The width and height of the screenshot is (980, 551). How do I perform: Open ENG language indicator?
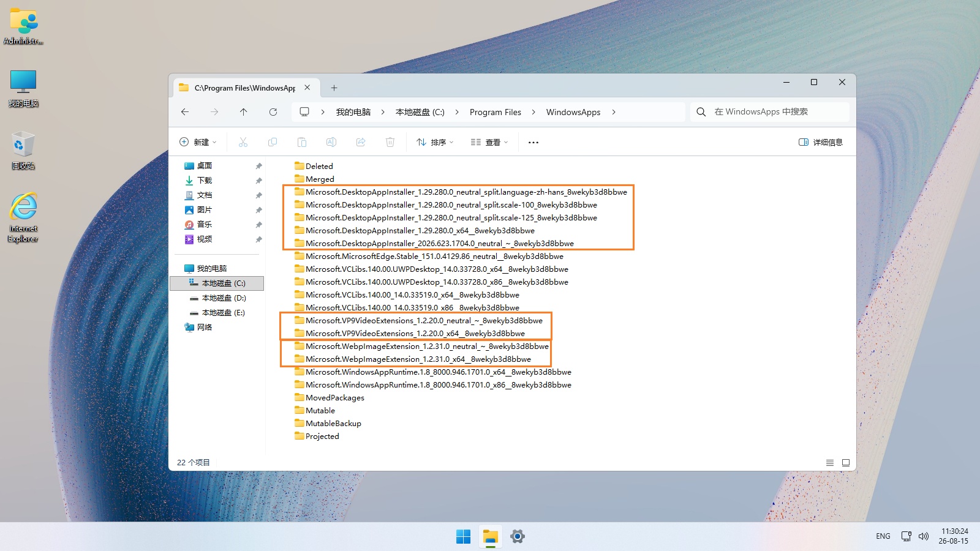coord(883,536)
